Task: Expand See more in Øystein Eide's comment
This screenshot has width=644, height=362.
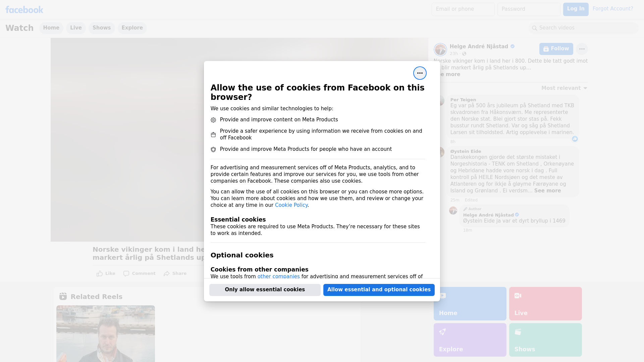Action: pyautogui.click(x=547, y=191)
